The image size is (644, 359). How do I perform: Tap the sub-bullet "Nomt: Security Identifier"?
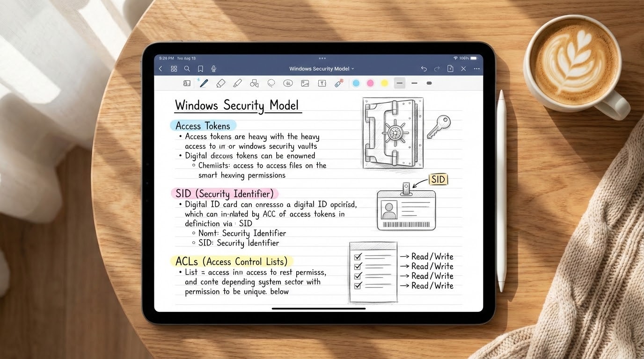(x=242, y=233)
